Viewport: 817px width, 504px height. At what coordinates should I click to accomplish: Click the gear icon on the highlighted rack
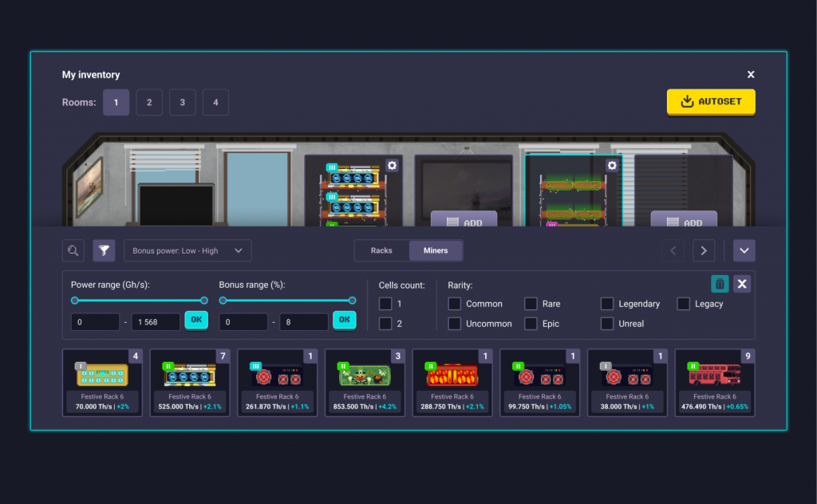[x=612, y=164]
